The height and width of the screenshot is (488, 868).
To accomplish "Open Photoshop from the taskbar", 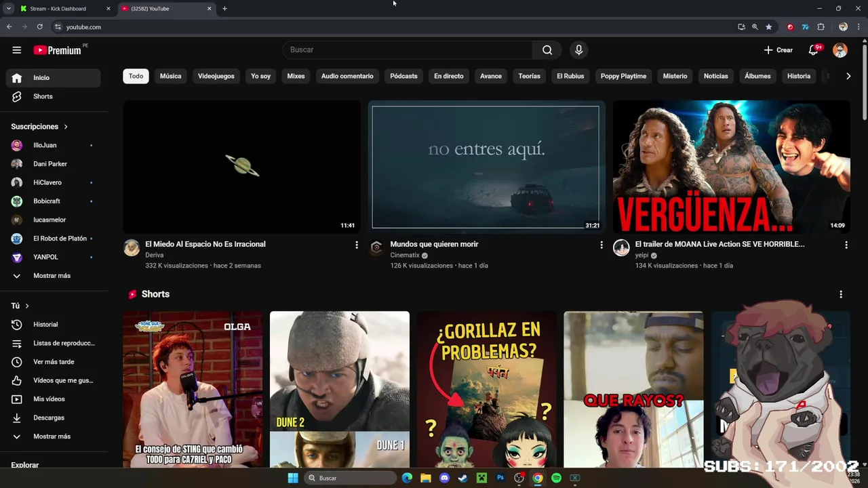I will point(500,478).
